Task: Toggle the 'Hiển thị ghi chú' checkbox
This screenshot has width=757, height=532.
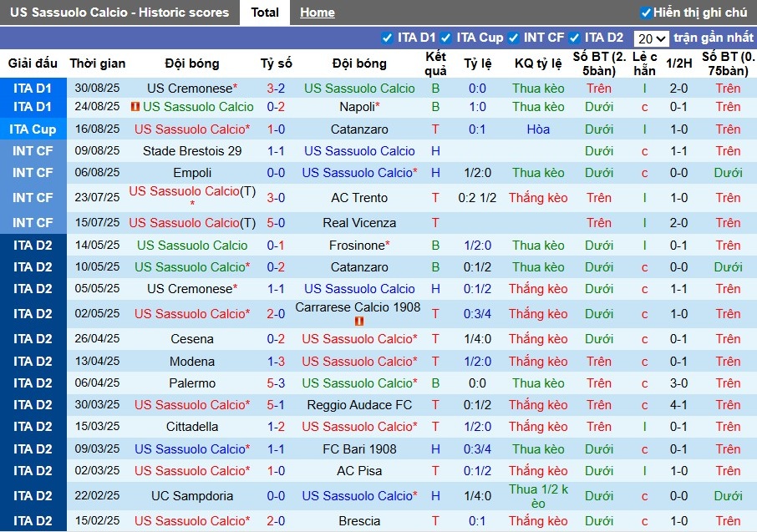Action: [x=645, y=13]
